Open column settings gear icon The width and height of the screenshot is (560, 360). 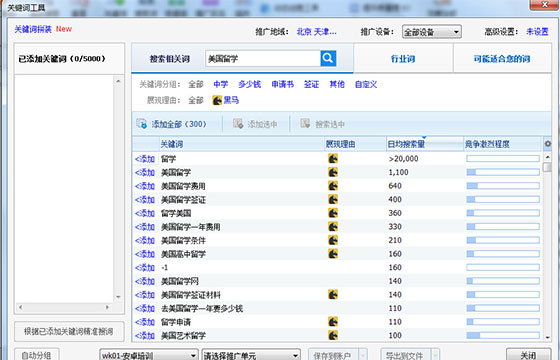pyautogui.click(x=548, y=144)
